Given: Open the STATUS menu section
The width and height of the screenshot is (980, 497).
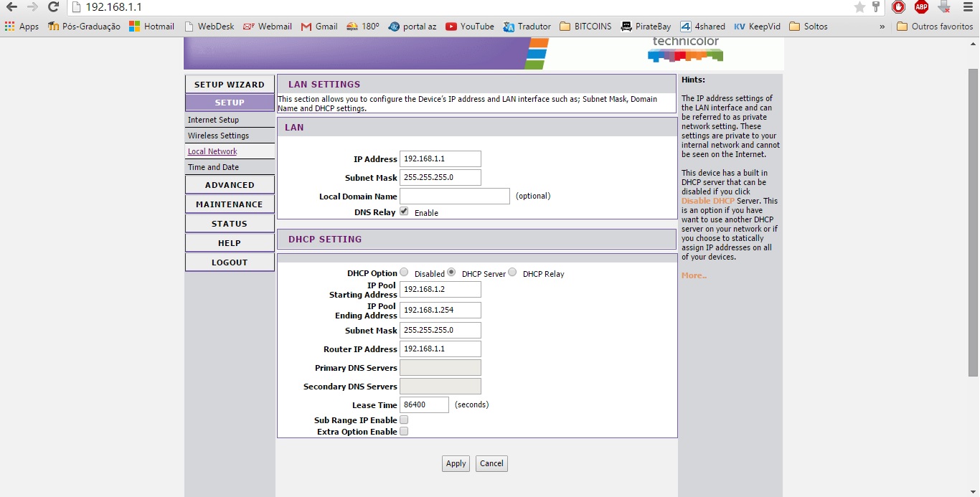Looking at the screenshot, I should pos(230,224).
